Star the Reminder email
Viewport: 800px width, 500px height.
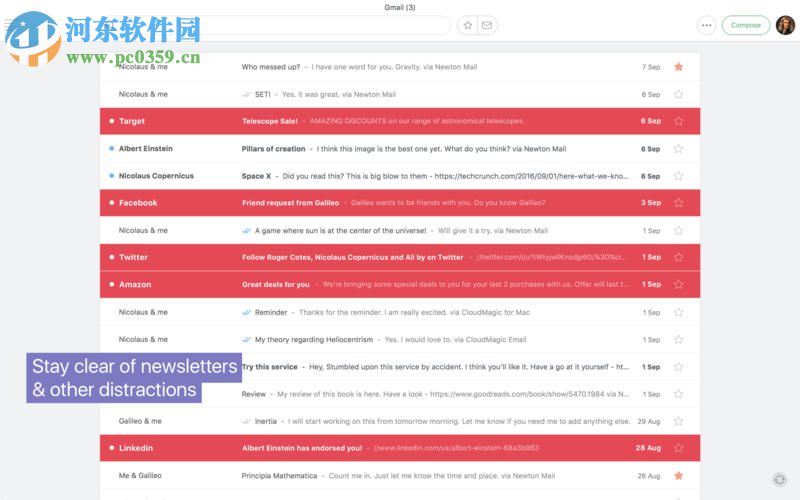pyautogui.click(x=679, y=312)
